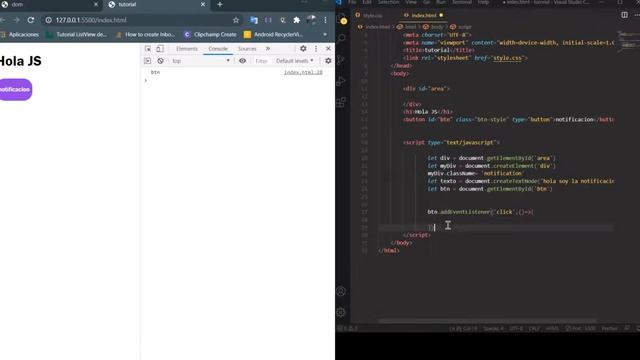Click the VS Code minimap
The height and width of the screenshot is (360, 640).
(628, 41)
